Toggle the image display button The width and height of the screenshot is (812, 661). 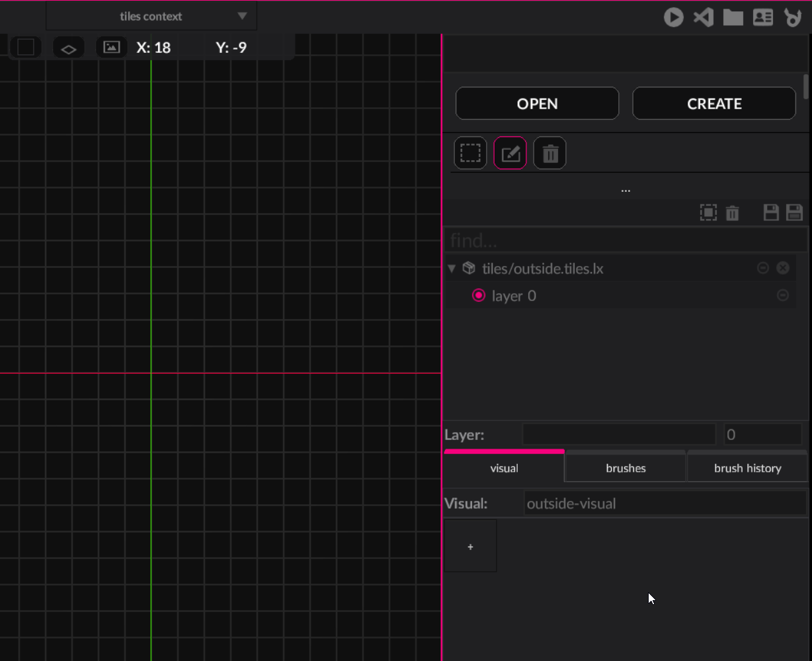[x=112, y=48]
